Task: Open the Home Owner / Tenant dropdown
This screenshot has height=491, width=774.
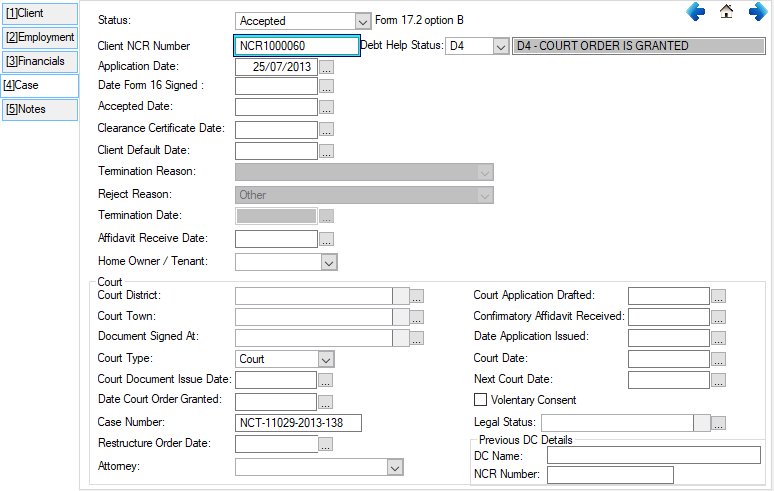Action: [x=328, y=262]
